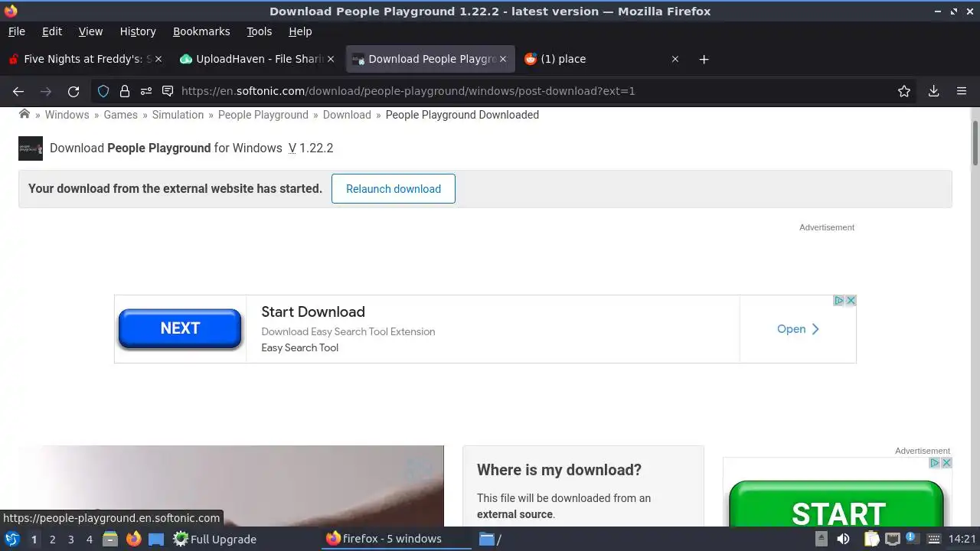Open Full Upgrade taskbar item

(215, 539)
